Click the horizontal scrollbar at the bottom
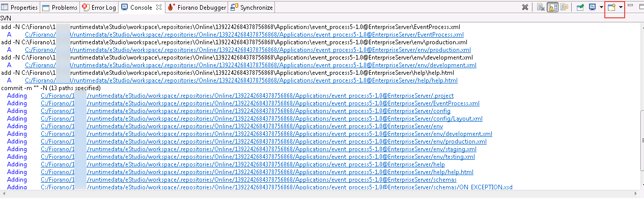This screenshot has height=199, width=644. (322, 194)
